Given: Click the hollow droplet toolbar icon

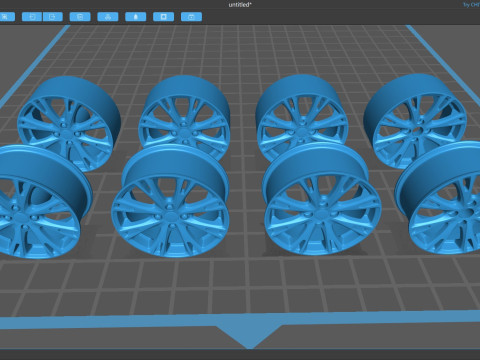Looking at the screenshot, I should (136, 17).
